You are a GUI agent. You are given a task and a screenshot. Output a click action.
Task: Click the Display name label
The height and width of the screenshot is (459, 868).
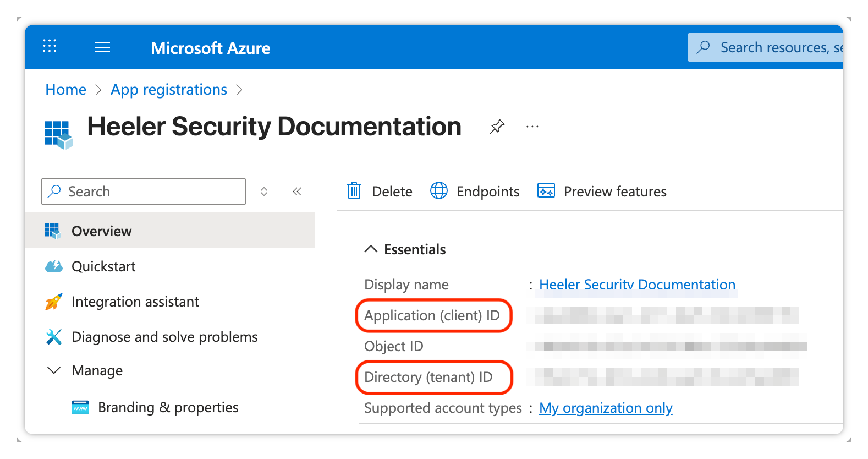click(x=406, y=285)
